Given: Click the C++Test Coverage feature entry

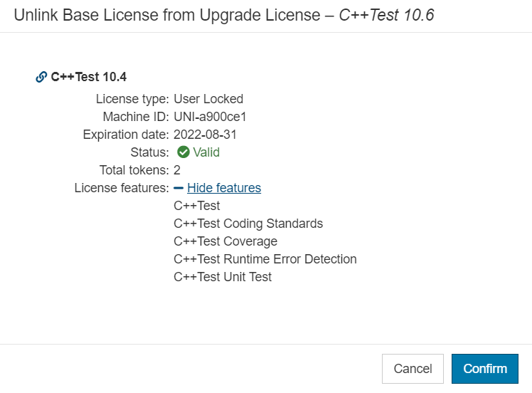Looking at the screenshot, I should coord(225,241).
